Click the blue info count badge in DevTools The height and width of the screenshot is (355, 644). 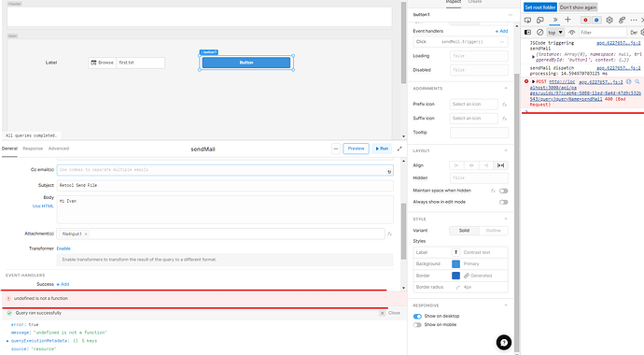(596, 20)
